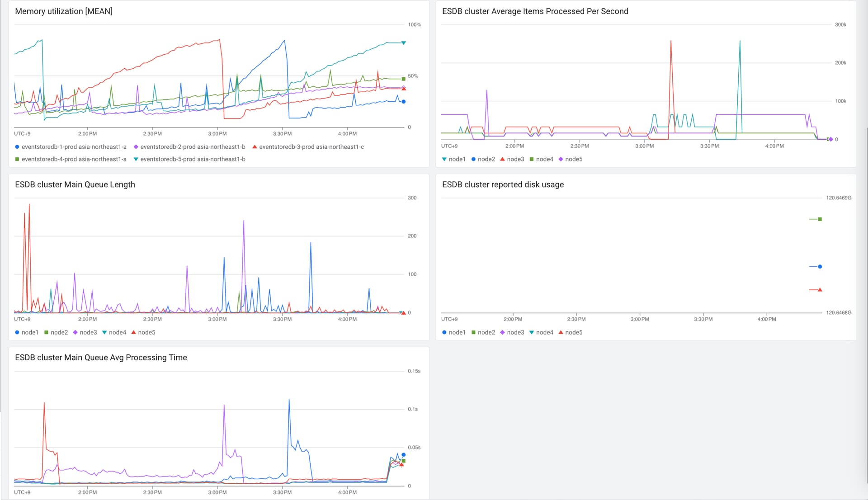868x500 pixels.
Task: Highlight node3 legend in reported disk usage chart
Action: (x=512, y=332)
